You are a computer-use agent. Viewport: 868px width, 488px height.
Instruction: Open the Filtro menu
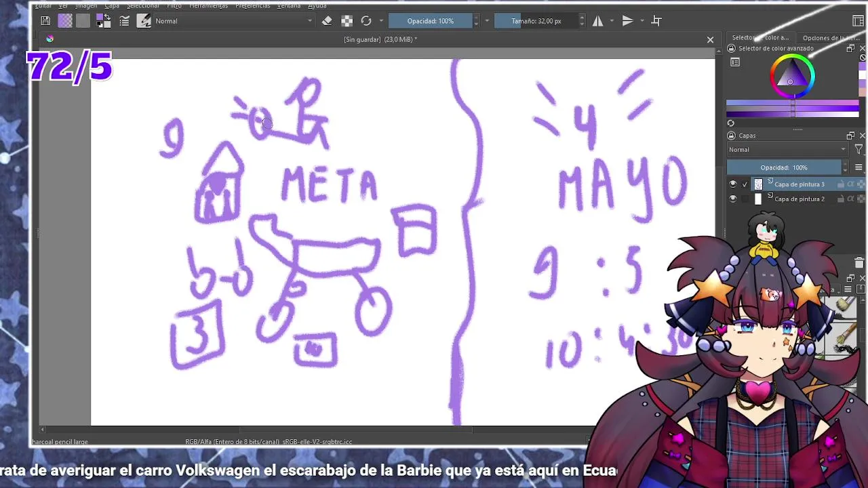point(174,5)
